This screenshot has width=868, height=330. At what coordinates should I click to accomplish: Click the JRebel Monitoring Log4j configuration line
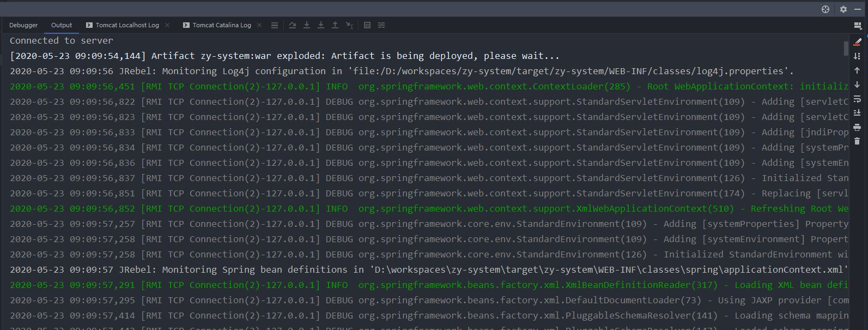[x=402, y=71]
